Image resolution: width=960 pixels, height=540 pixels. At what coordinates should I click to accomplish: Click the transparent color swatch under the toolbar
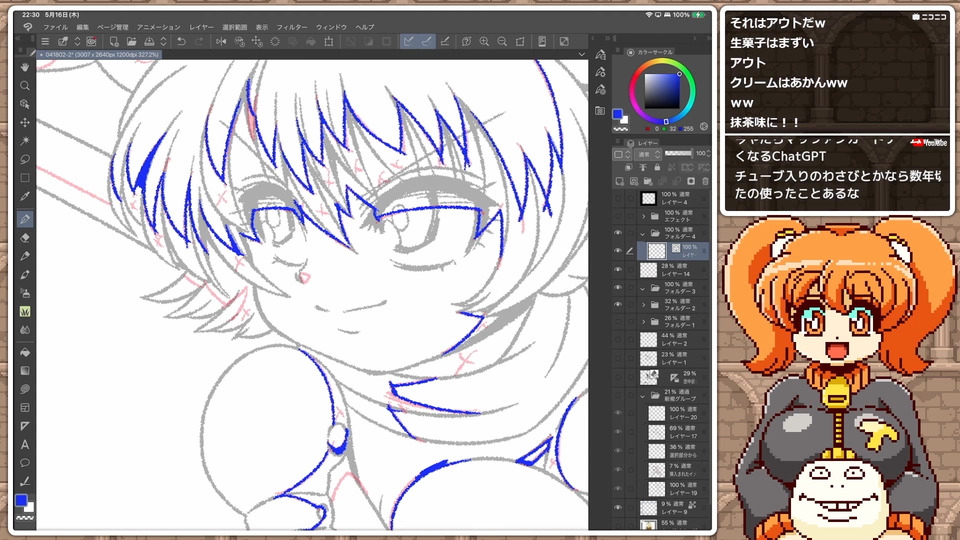pos(24,518)
